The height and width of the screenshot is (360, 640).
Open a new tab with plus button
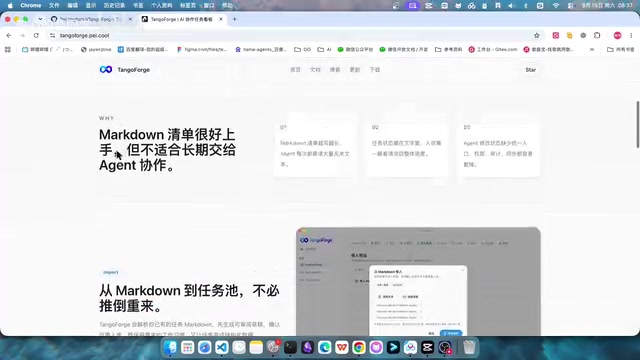[234, 19]
